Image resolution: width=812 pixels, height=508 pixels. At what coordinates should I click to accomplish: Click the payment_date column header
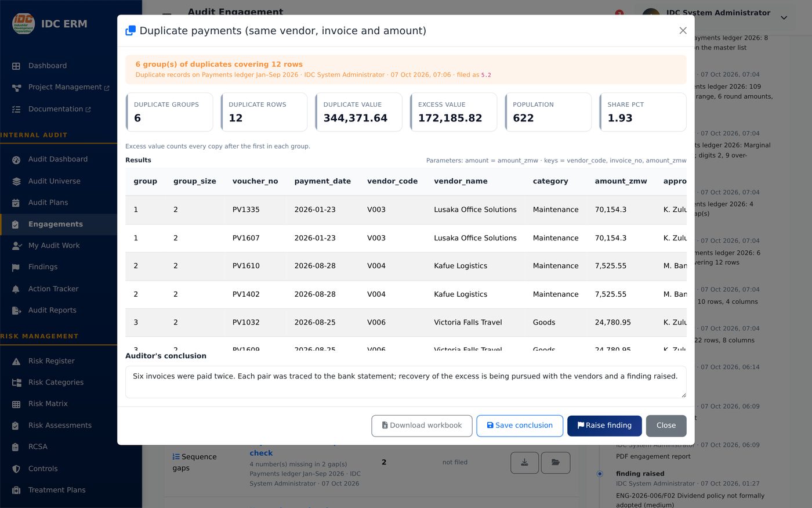[x=322, y=181]
